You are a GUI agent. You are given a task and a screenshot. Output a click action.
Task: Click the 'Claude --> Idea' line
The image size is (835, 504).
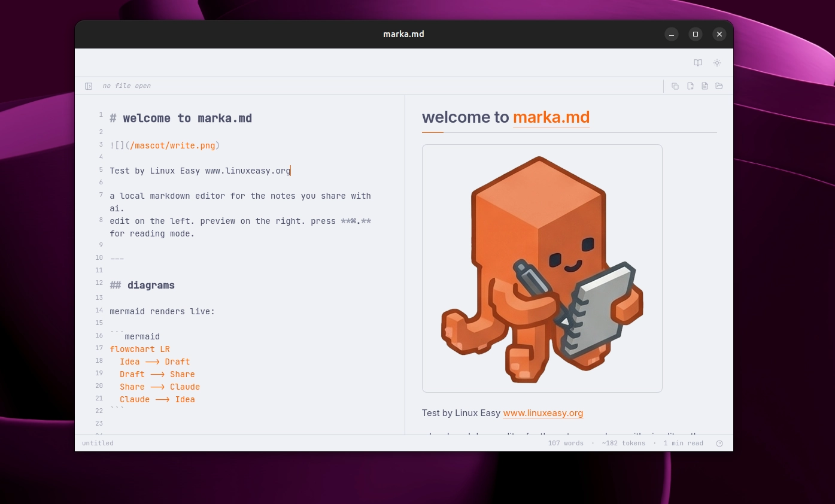pyautogui.click(x=157, y=399)
